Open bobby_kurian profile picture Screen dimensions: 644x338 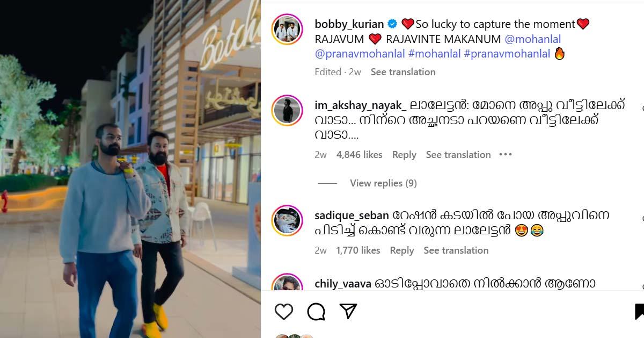pyautogui.click(x=287, y=30)
